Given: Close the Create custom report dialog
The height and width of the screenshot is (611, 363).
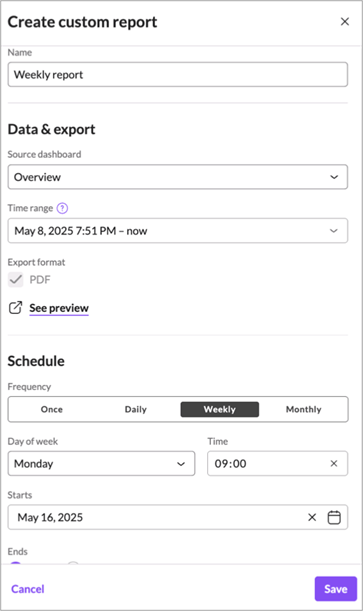Looking at the screenshot, I should coord(345,21).
